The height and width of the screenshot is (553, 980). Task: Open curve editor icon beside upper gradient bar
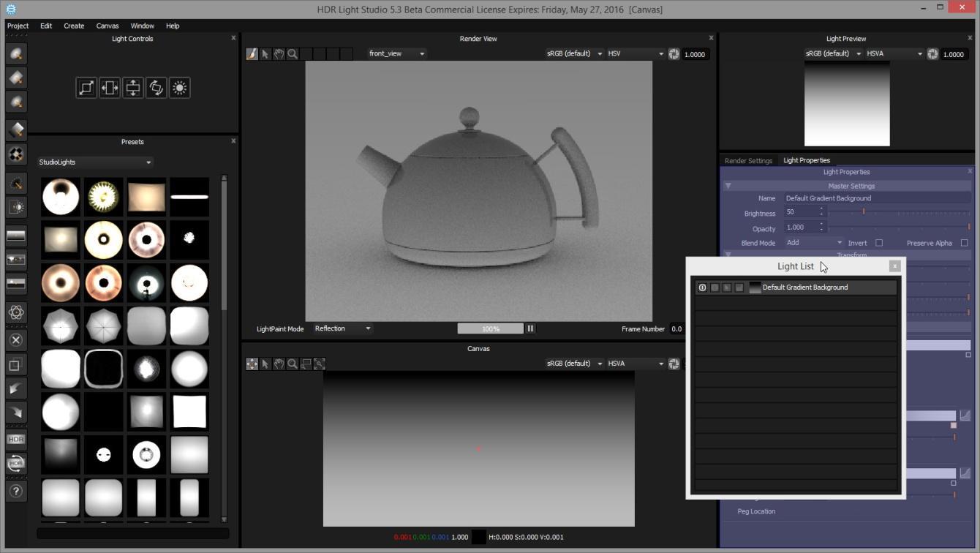click(x=965, y=415)
